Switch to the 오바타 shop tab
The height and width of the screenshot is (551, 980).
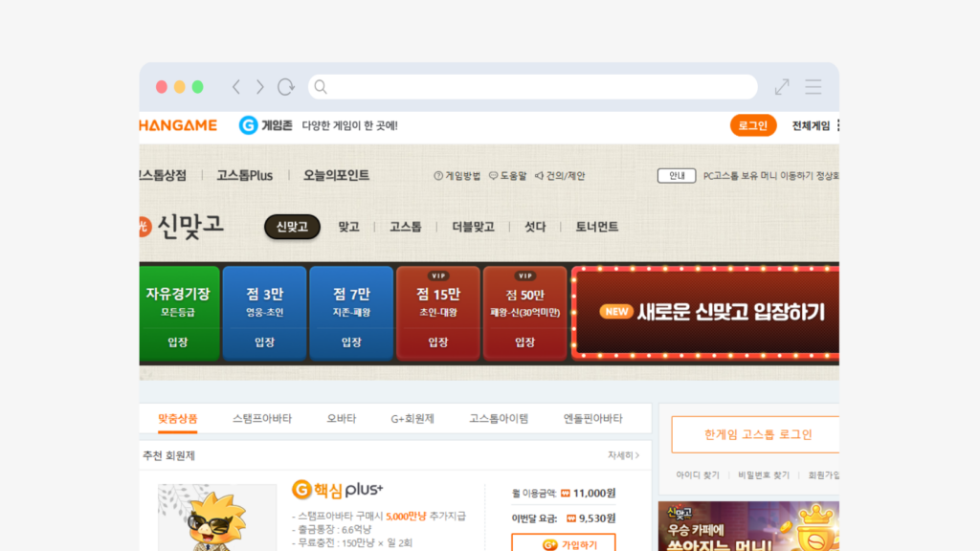pos(342,419)
